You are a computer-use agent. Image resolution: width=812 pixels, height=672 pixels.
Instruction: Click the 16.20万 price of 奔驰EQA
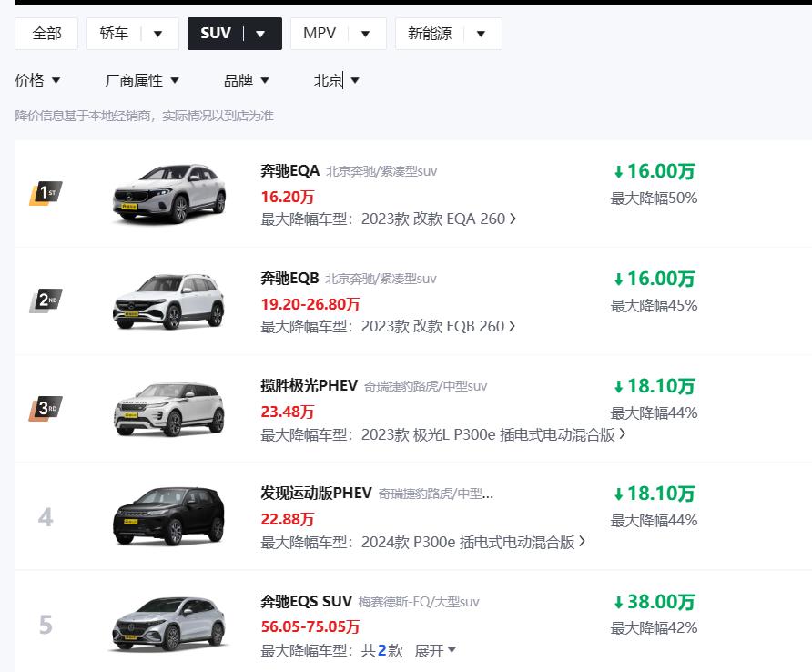[x=288, y=197]
